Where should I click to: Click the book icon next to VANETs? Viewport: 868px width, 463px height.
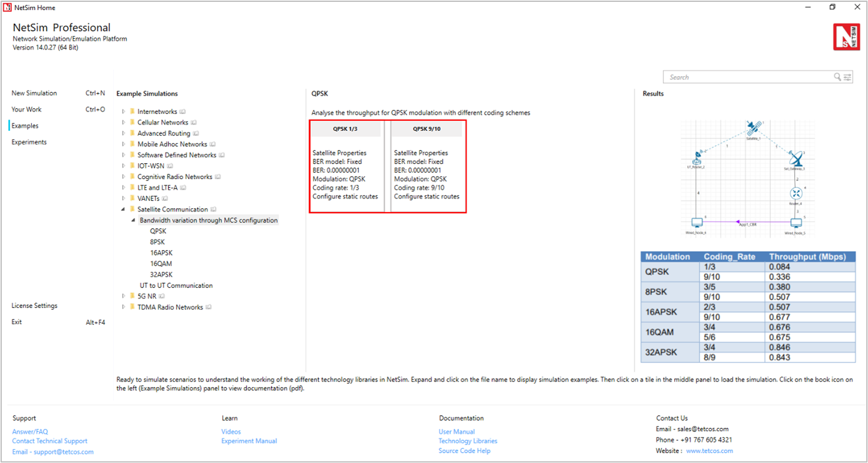pos(165,199)
